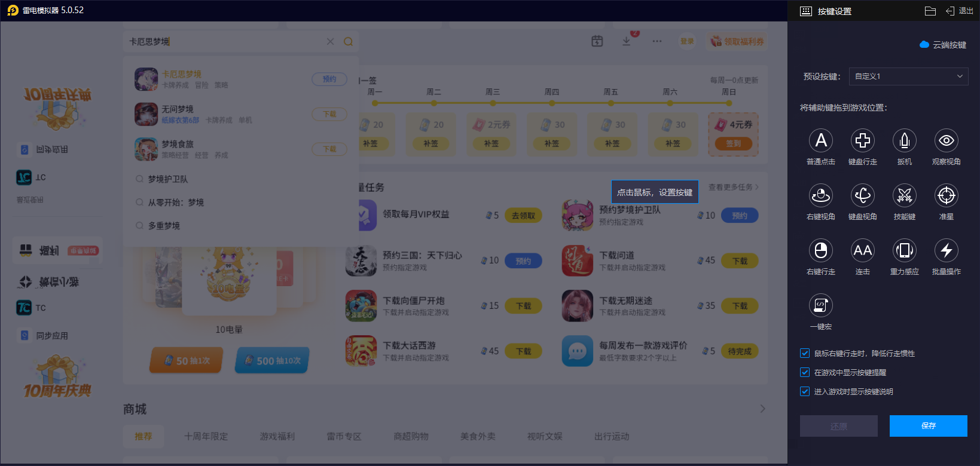
Task: Choose the 扳机 trigger key icon
Action: (905, 140)
